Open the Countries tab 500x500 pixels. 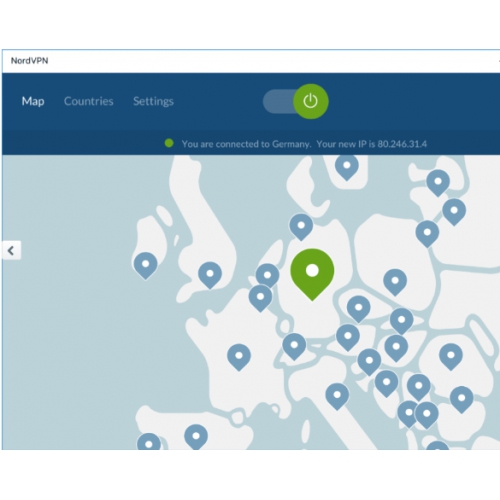(89, 101)
